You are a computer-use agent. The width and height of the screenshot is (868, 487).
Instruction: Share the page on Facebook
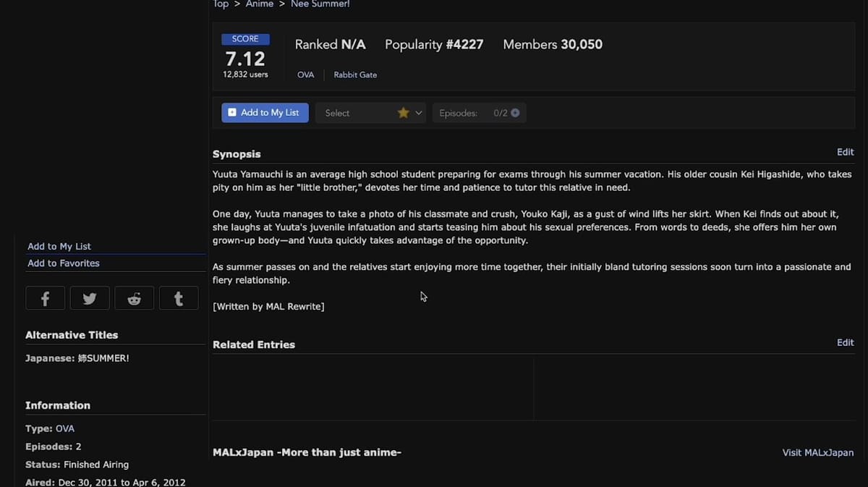tap(45, 299)
